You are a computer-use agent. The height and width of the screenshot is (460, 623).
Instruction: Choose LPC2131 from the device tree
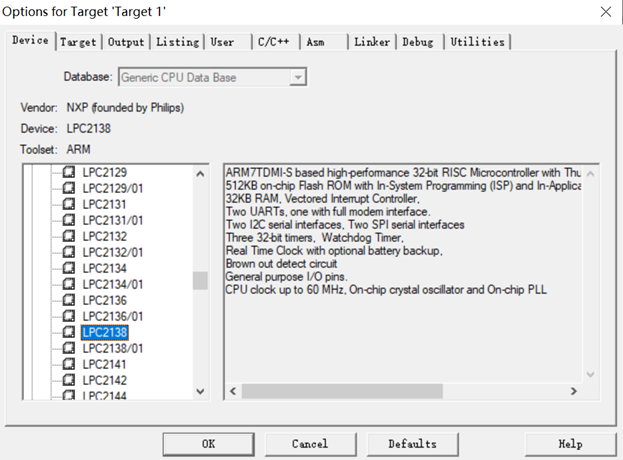(x=104, y=204)
